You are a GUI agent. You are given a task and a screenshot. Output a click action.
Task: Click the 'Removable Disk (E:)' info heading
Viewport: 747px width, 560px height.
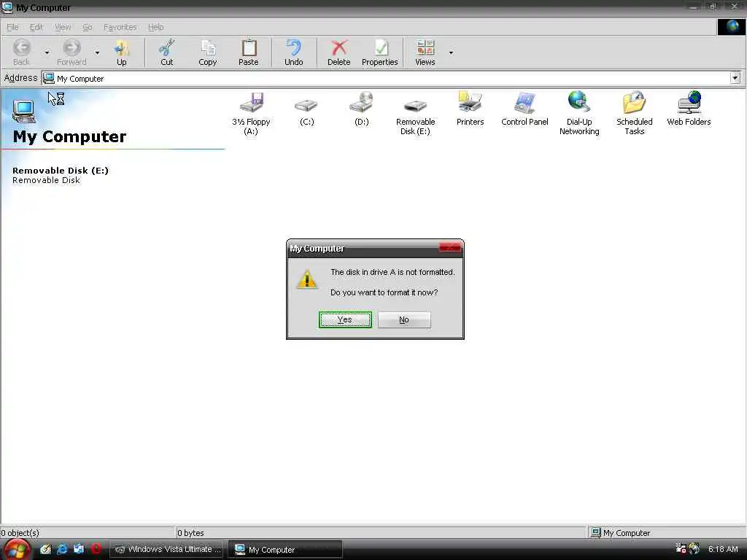(61, 171)
